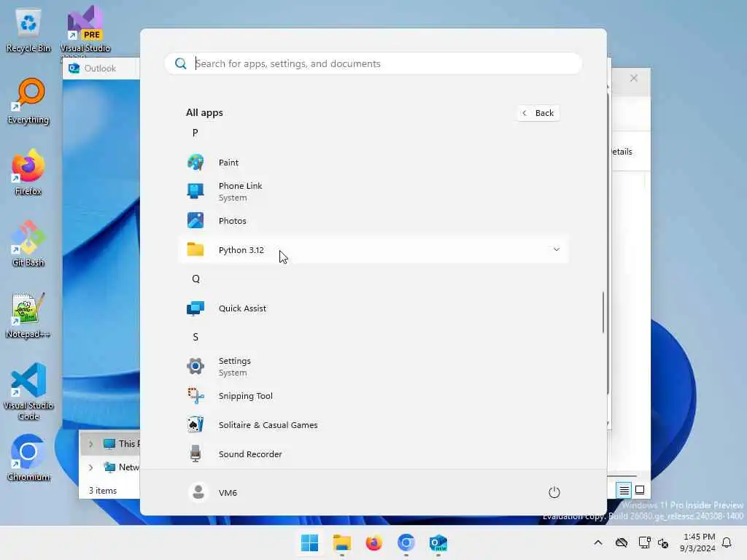This screenshot has width=747, height=560.
Task: Expand This PC in File Explorer tree
Action: pyautogui.click(x=90, y=444)
